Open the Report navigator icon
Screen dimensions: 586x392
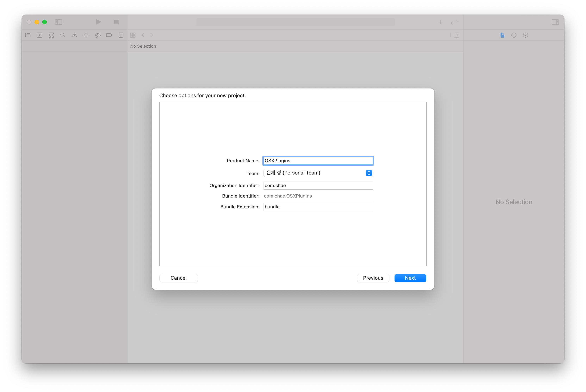coord(121,35)
